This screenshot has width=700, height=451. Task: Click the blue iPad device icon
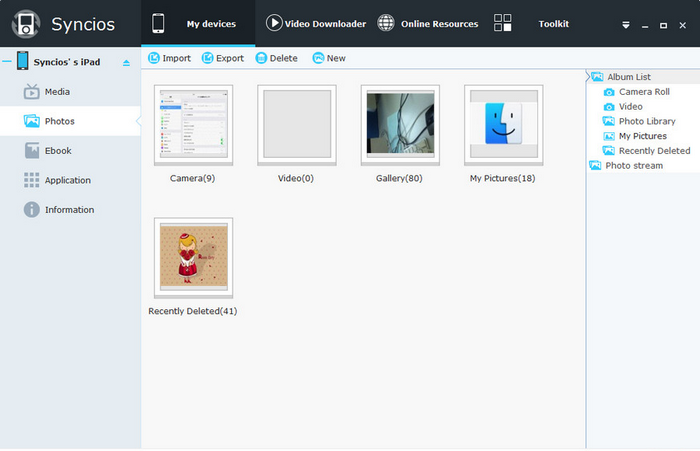22,61
